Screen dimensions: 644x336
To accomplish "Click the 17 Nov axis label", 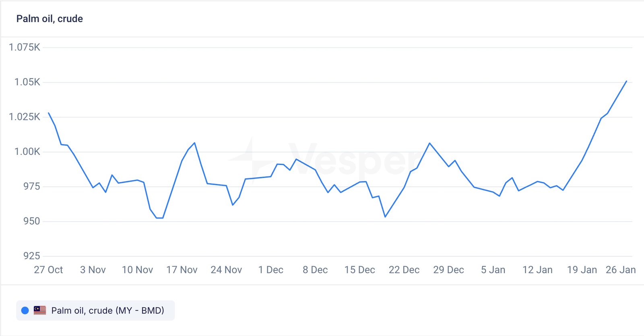I will [182, 270].
